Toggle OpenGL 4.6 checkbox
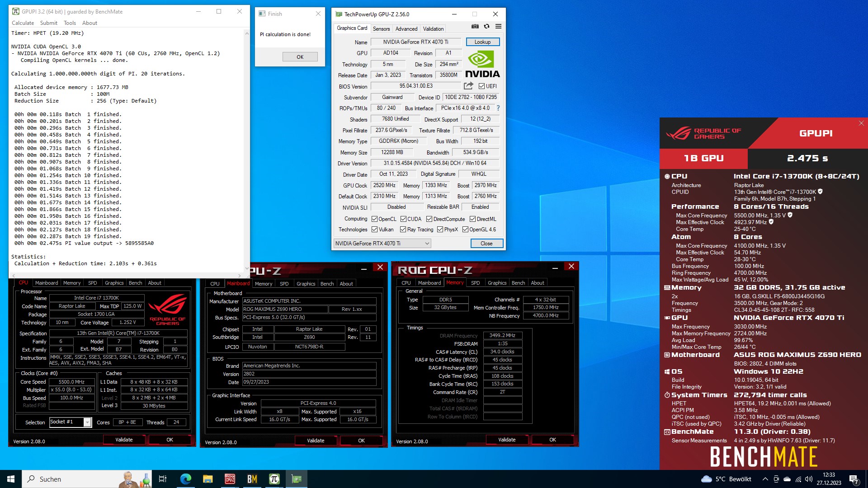Viewport: 868px width, 488px height. (465, 230)
